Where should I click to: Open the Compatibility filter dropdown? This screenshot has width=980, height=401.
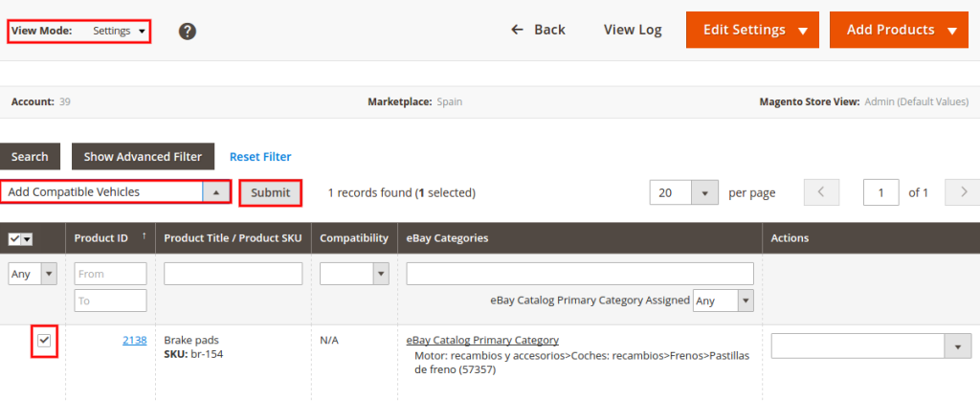pos(354,274)
